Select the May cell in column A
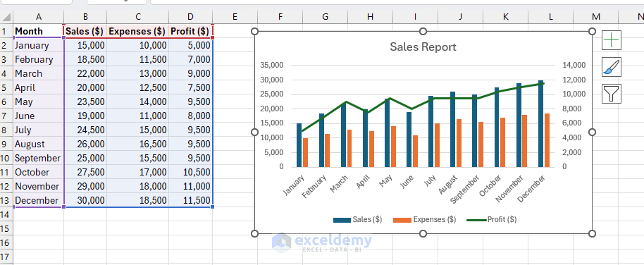 click(x=39, y=101)
